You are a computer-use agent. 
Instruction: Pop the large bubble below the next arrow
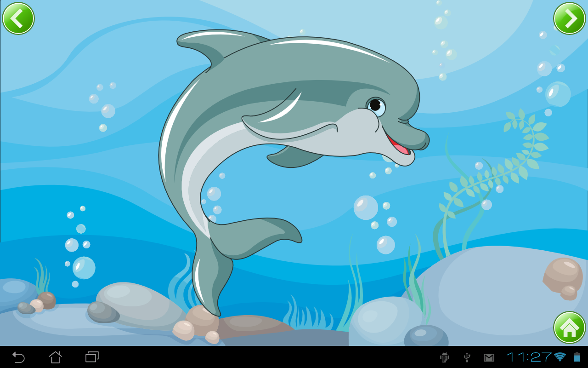(558, 94)
